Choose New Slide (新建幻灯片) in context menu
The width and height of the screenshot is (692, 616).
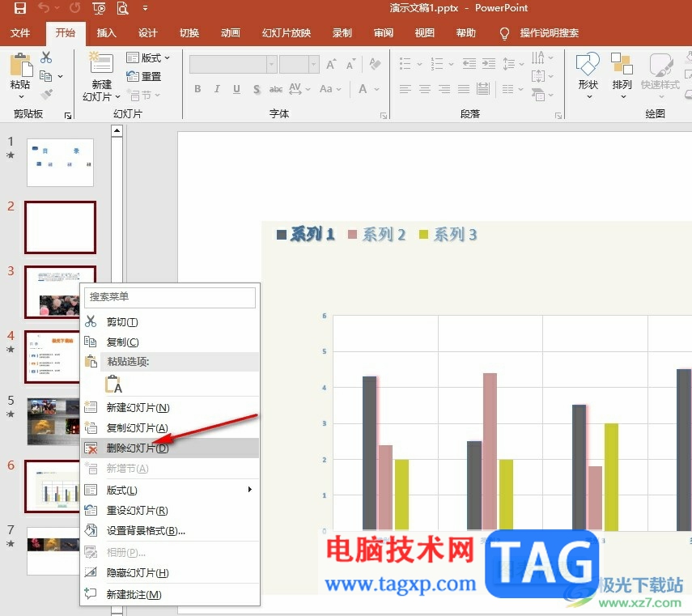[x=170, y=407]
